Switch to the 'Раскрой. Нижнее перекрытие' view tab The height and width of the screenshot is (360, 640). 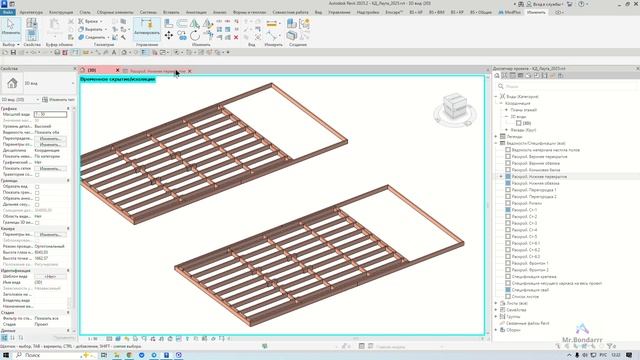(158, 71)
